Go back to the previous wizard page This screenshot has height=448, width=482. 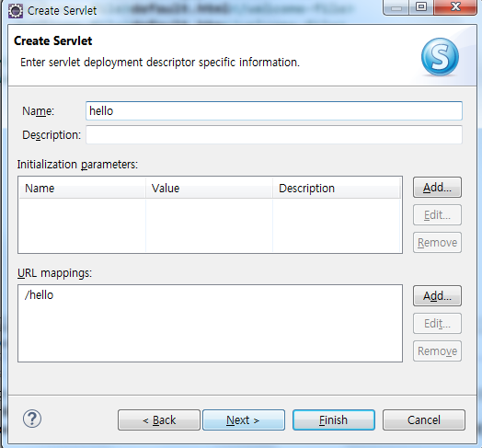pyautogui.click(x=159, y=420)
